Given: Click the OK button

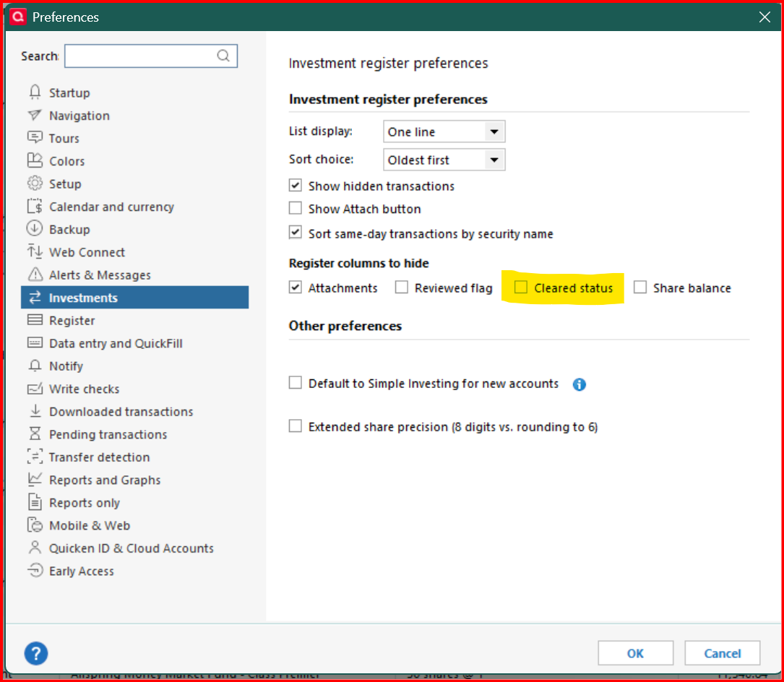Looking at the screenshot, I should point(635,653).
